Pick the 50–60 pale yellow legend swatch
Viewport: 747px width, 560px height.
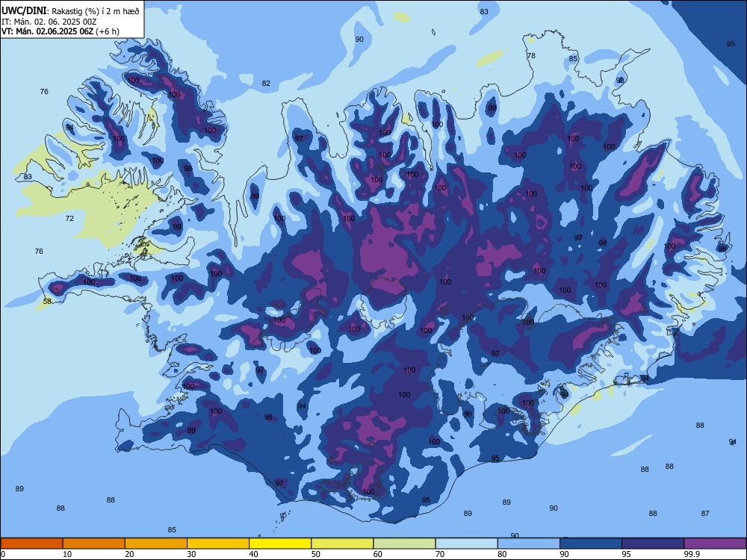click(342, 544)
